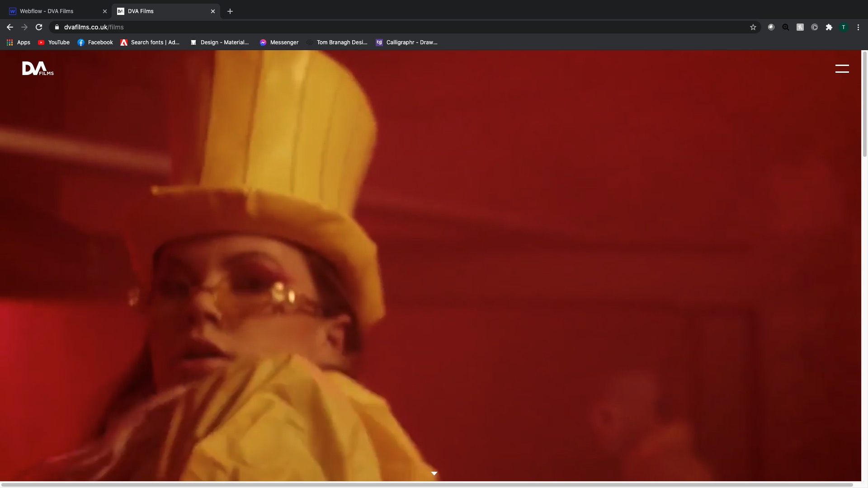Open the profile avatar labeled T

[x=844, y=27]
